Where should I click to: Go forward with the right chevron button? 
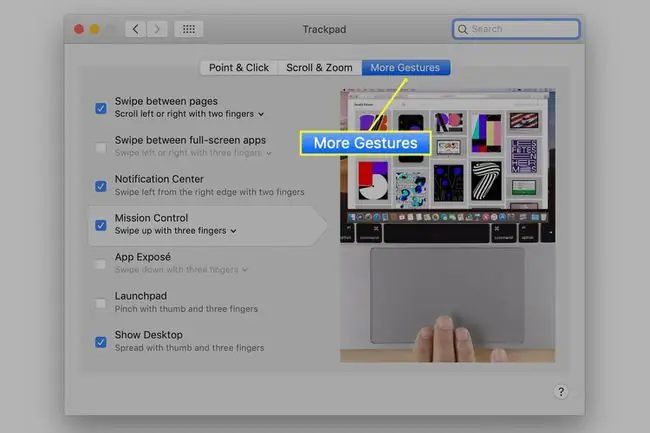point(157,29)
